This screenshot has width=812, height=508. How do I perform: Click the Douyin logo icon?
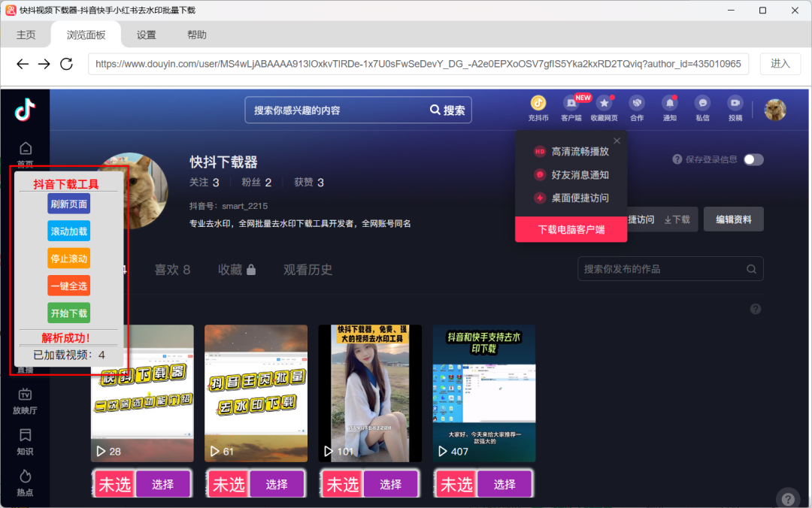(x=24, y=109)
